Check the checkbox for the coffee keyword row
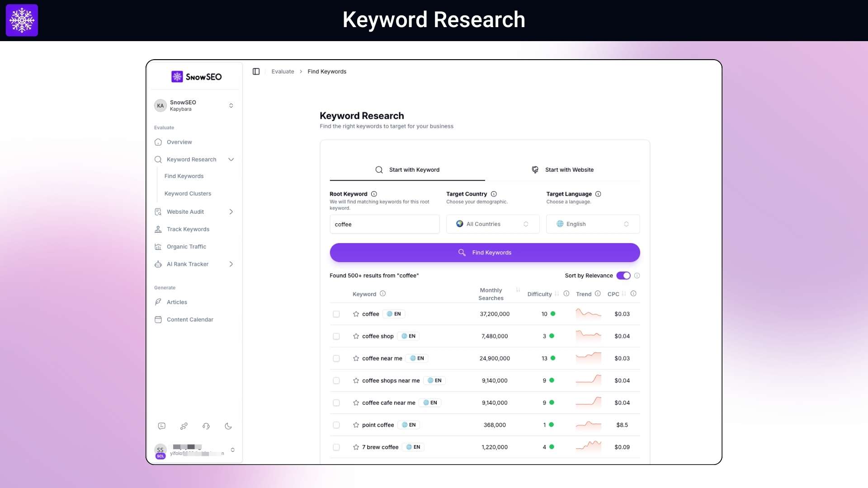The height and width of the screenshot is (488, 868). 336,314
